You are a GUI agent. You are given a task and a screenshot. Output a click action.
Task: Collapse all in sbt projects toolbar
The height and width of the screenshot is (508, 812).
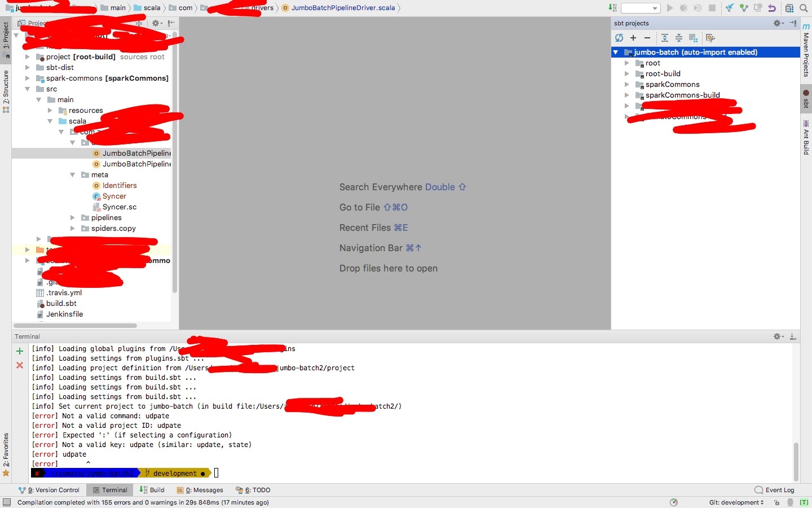click(679, 38)
